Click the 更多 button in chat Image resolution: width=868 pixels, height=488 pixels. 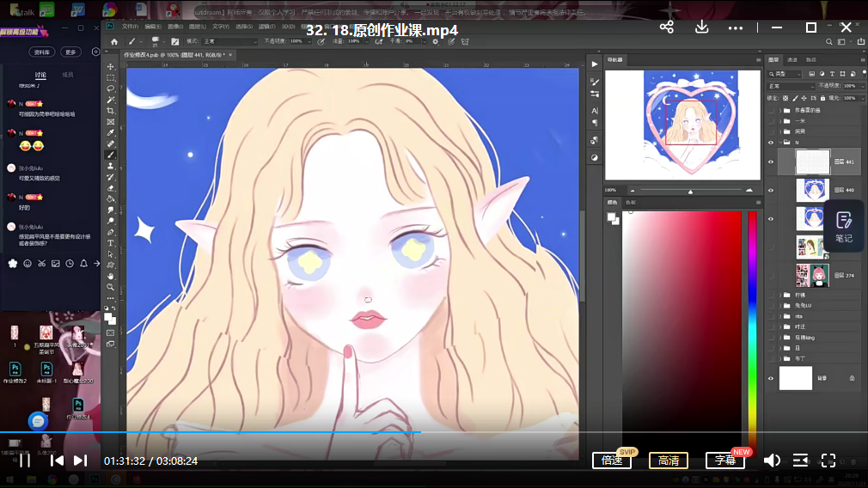(70, 52)
